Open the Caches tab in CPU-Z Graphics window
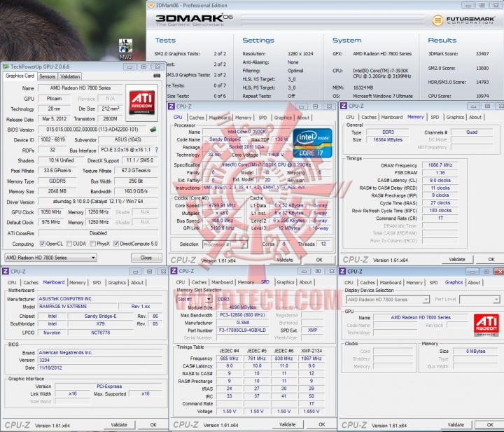The height and width of the screenshot is (432, 504). (367, 283)
